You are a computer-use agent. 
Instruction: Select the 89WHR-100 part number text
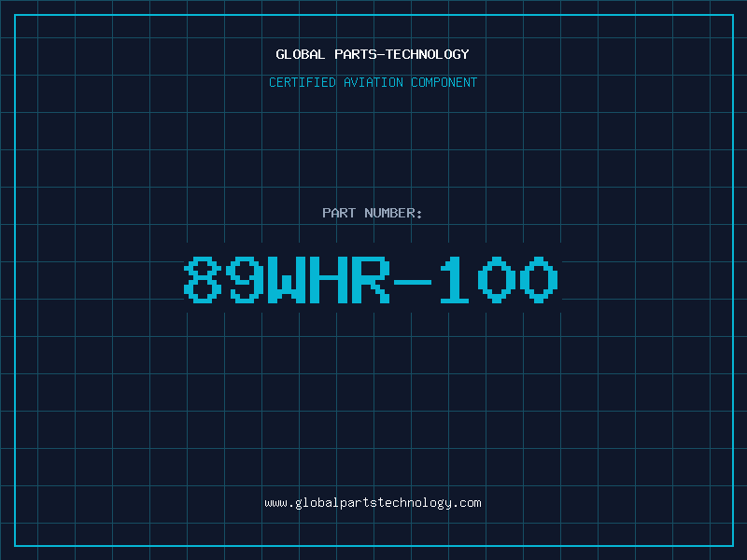pos(373,279)
